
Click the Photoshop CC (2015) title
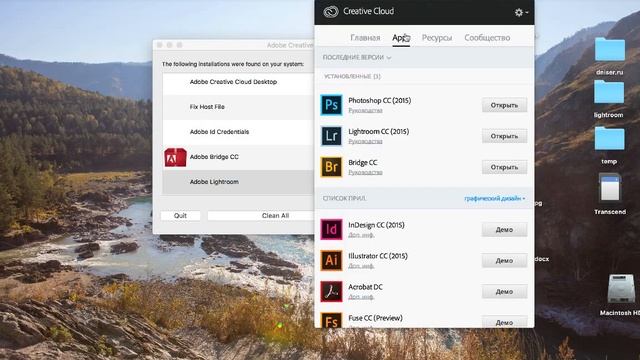point(380,100)
